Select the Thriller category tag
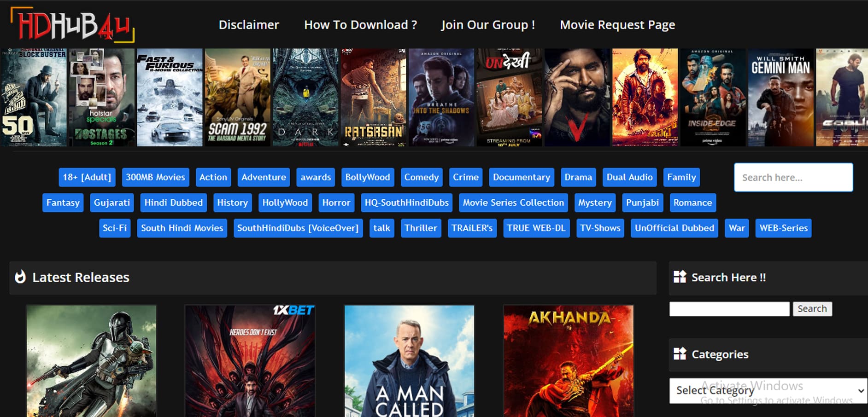This screenshot has height=417, width=868. [x=421, y=228]
